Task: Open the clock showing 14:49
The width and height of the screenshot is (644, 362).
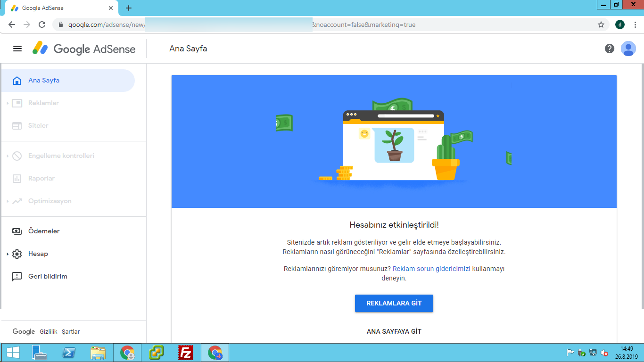Action: (x=627, y=353)
